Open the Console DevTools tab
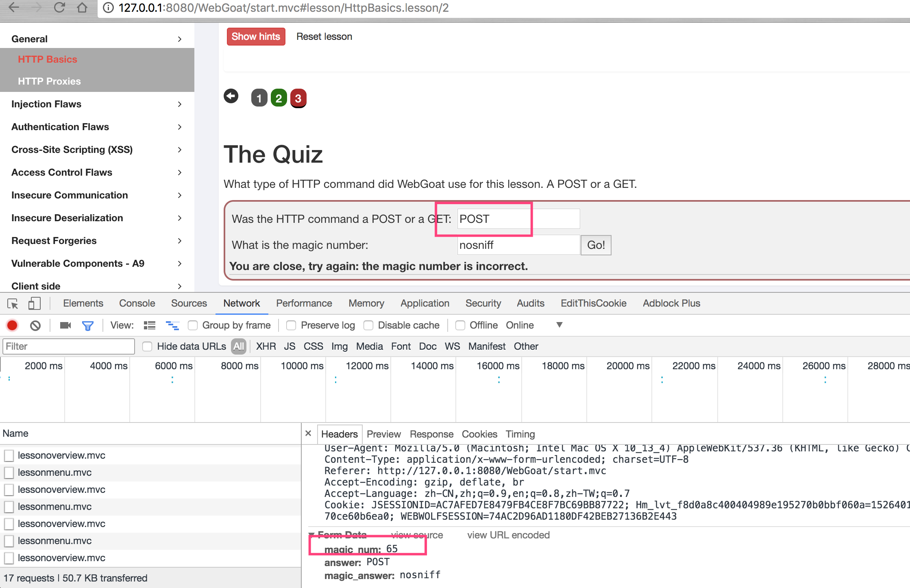 point(137,303)
